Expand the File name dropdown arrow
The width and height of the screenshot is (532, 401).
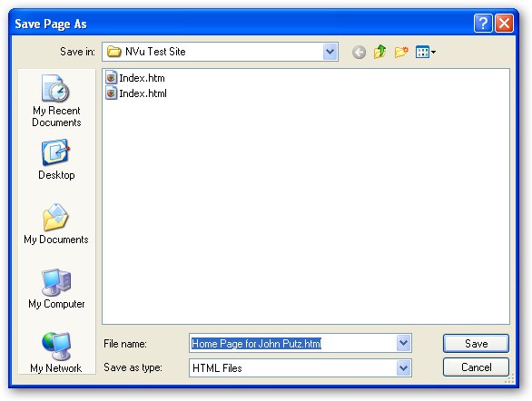[403, 343]
